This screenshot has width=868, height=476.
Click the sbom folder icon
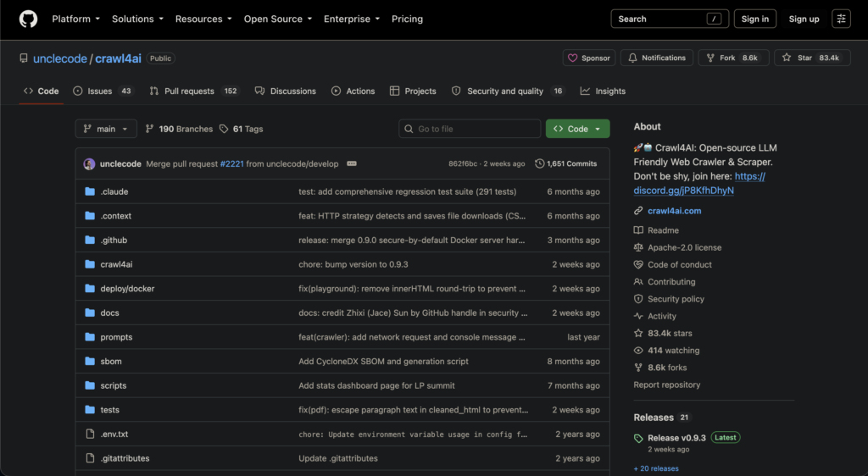pyautogui.click(x=90, y=361)
